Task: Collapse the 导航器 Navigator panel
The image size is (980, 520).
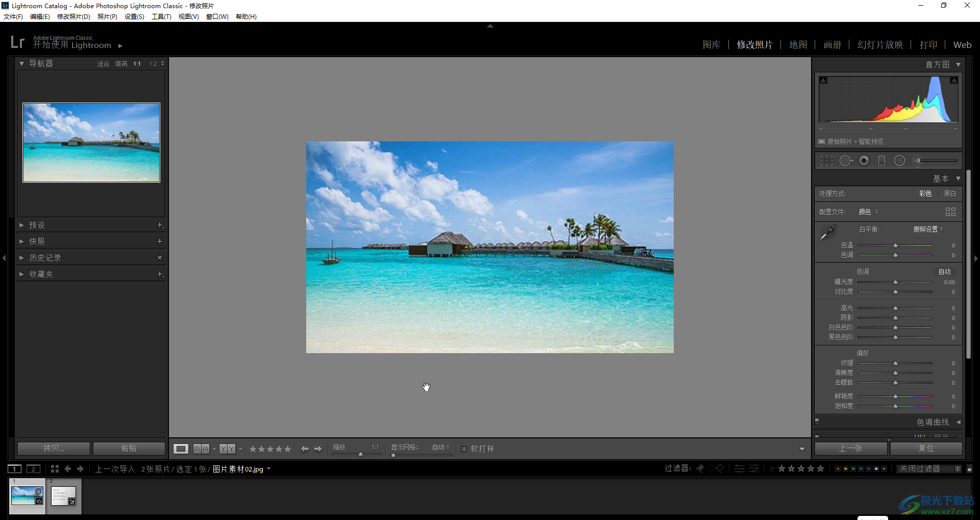Action: pos(21,64)
